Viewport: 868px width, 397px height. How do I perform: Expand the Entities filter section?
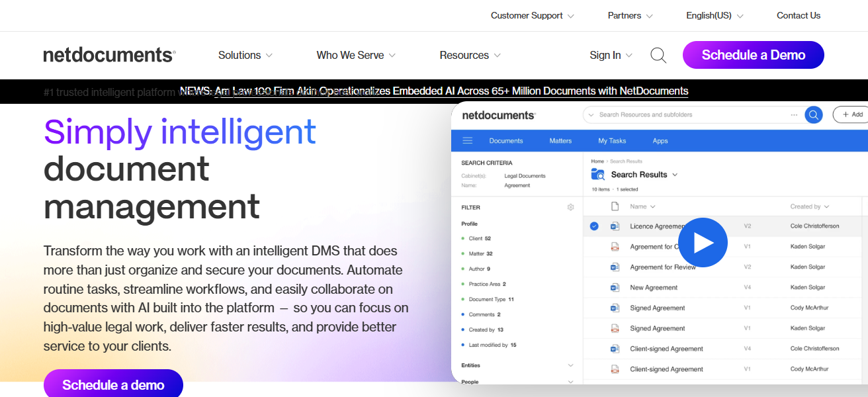pyautogui.click(x=517, y=365)
